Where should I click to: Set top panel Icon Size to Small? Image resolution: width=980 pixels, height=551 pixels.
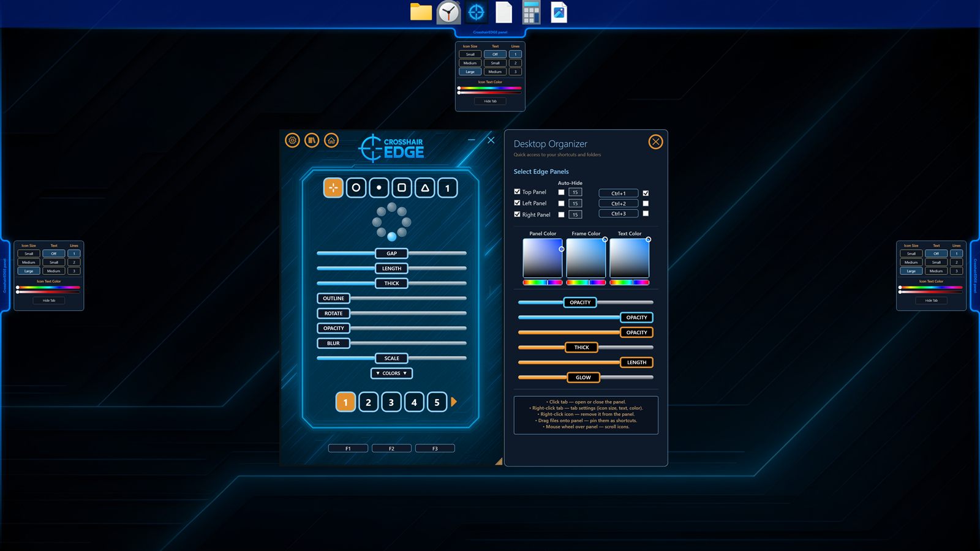[x=470, y=54]
